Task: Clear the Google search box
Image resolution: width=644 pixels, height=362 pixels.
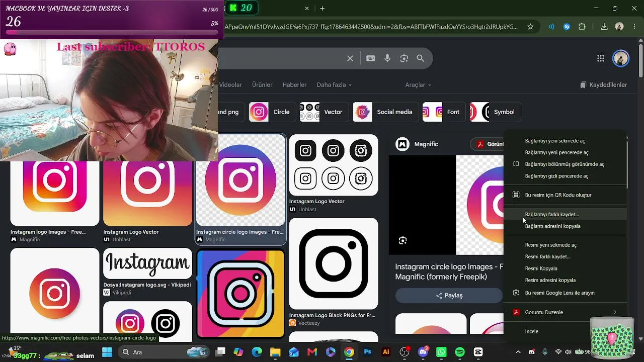Action: pos(350,58)
